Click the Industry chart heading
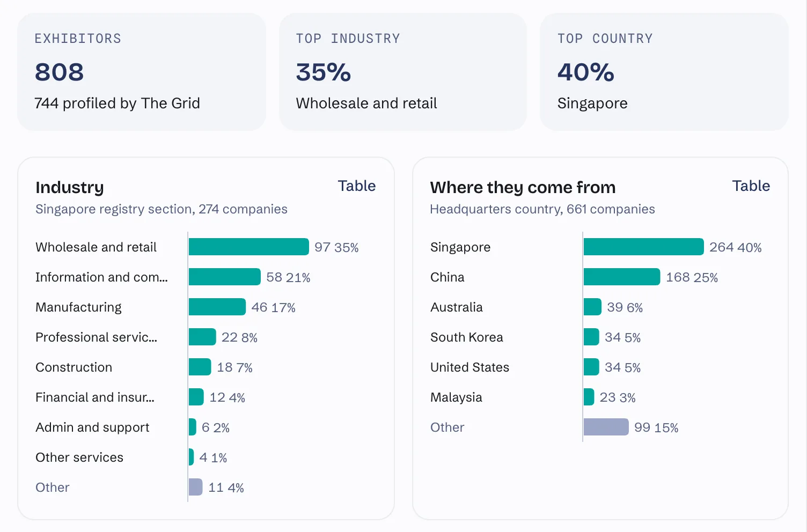807x532 pixels. point(70,187)
